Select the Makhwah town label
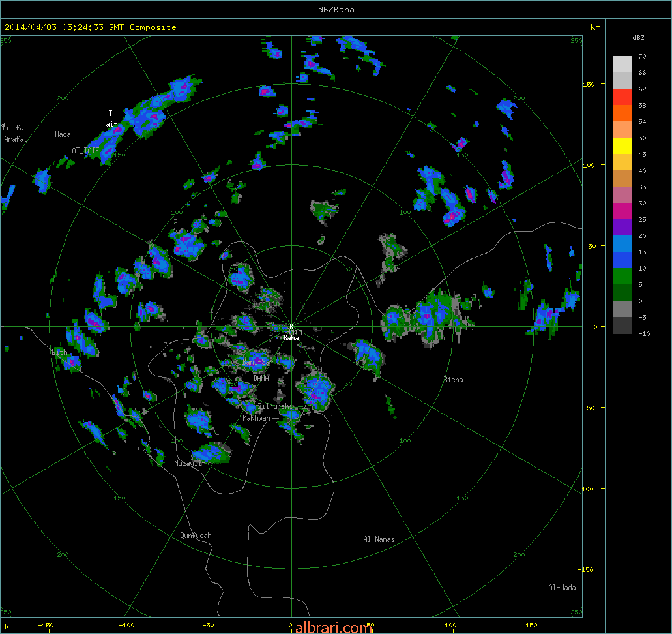The height and width of the screenshot is (634, 672). click(256, 418)
